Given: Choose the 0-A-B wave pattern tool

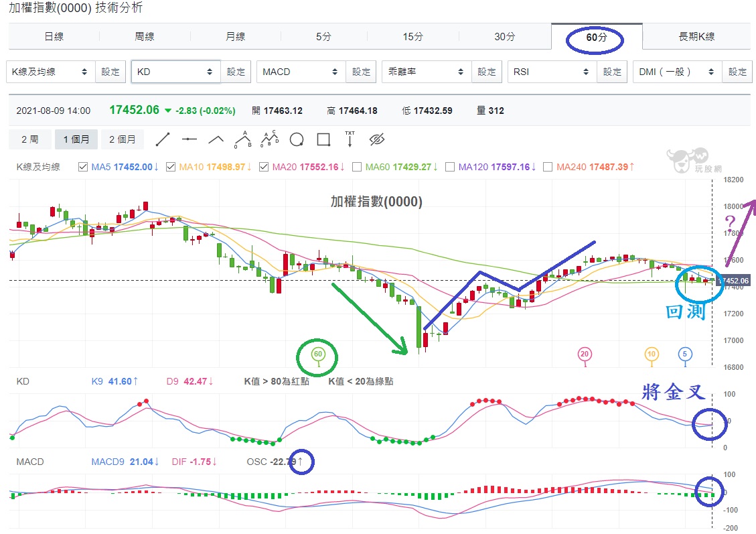Looking at the screenshot, I should tap(243, 139).
